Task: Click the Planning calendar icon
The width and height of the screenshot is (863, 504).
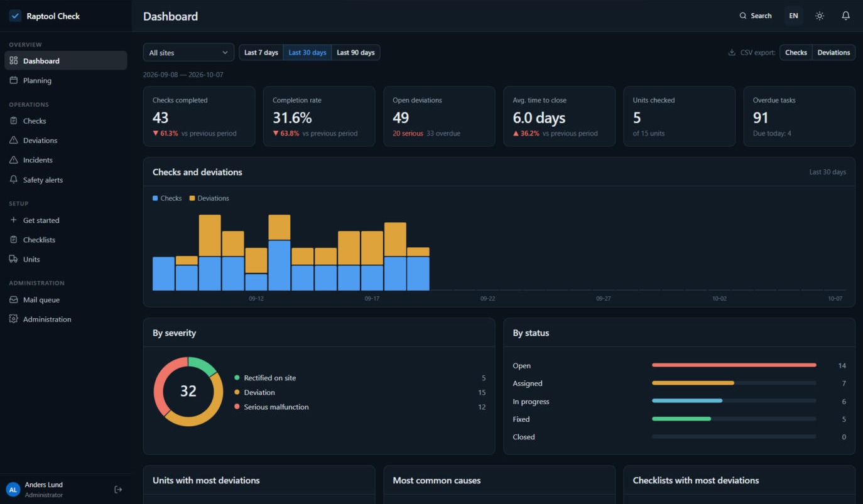Action: (14, 80)
